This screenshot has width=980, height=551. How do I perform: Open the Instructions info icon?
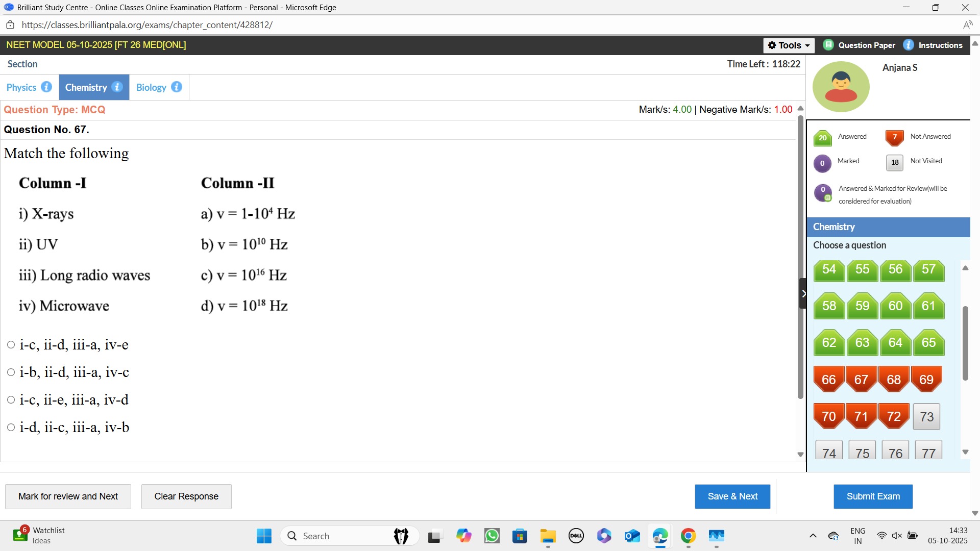coord(909,45)
